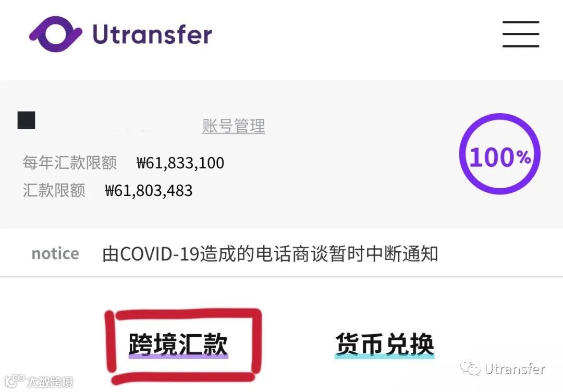
Task: Click the 汇款限额 label
Action: coord(54,190)
